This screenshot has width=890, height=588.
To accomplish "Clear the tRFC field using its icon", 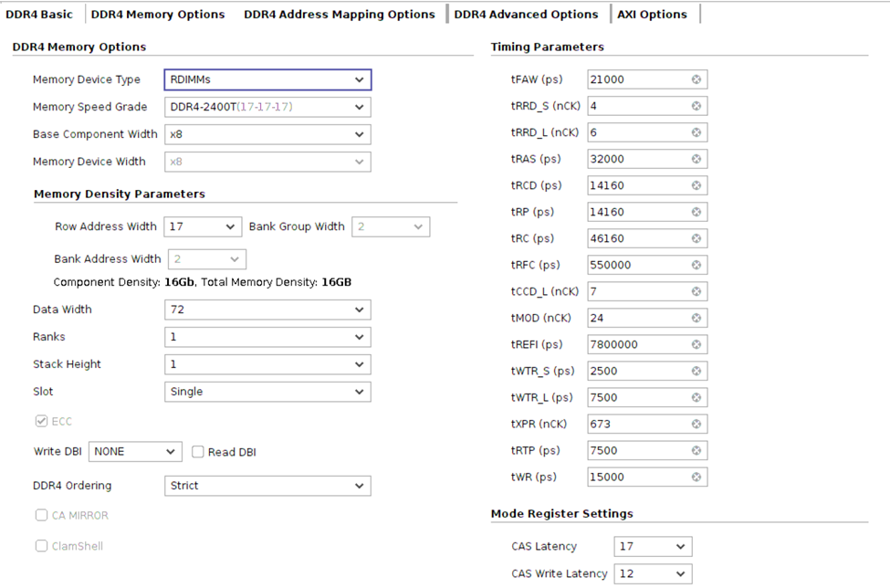I will click(x=696, y=265).
